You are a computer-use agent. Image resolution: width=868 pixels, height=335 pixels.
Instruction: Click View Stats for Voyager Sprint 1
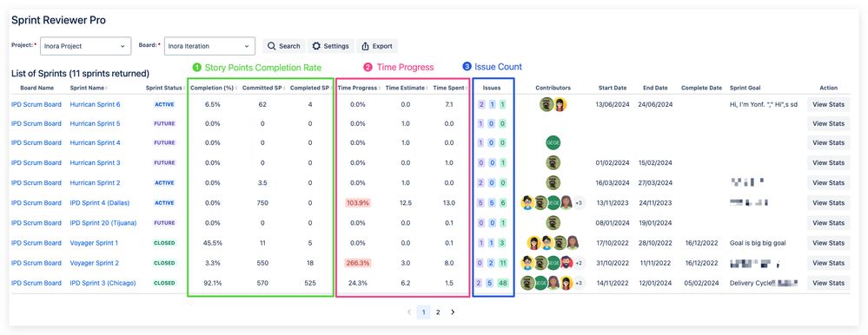(828, 243)
